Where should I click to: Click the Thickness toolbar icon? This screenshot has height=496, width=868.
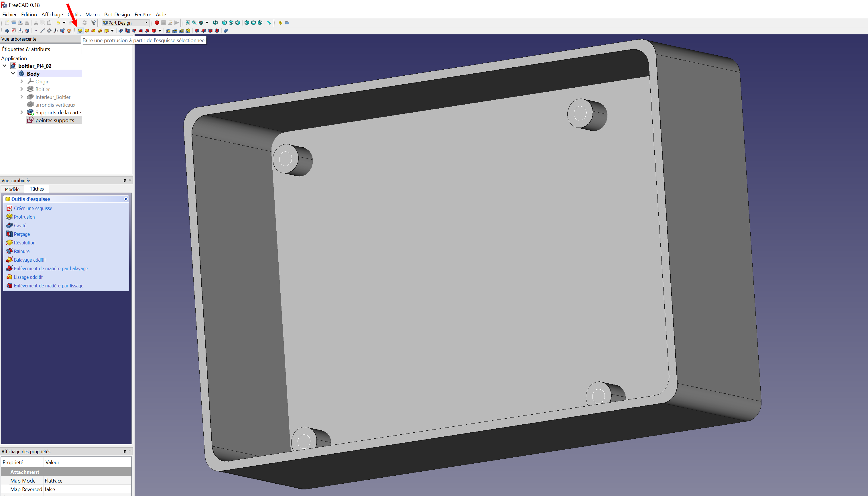(x=217, y=31)
